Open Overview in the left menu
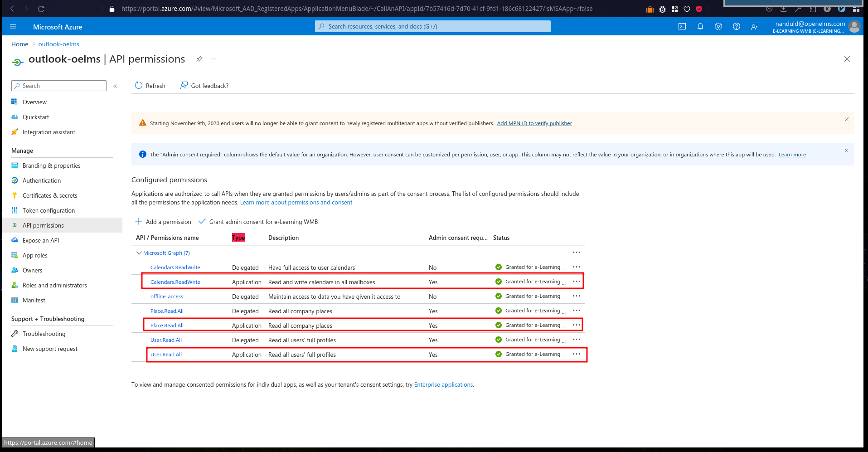 click(34, 102)
